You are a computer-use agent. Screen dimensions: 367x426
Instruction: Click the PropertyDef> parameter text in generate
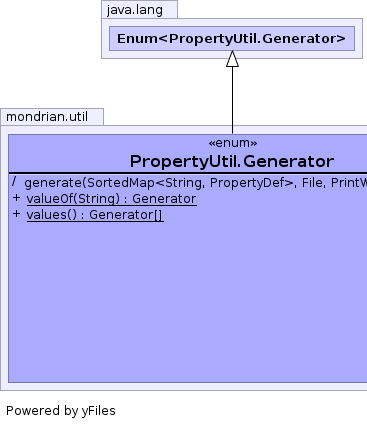(252, 183)
